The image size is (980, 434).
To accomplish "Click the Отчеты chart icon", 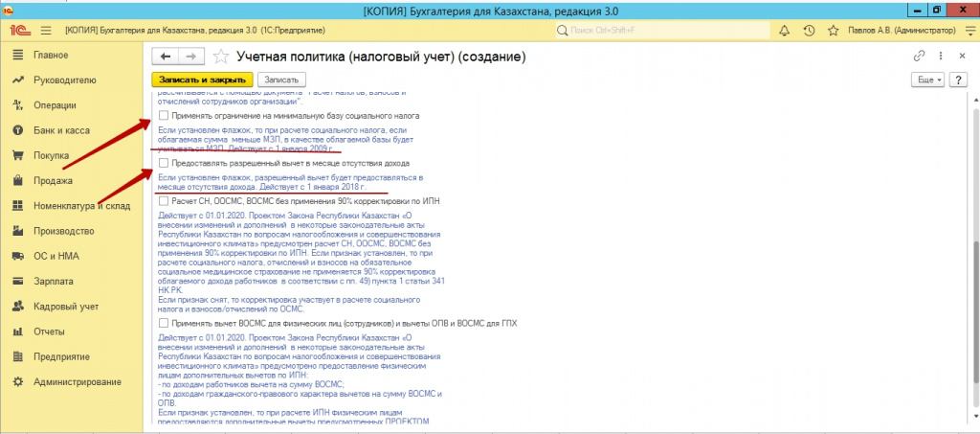I will 18,331.
